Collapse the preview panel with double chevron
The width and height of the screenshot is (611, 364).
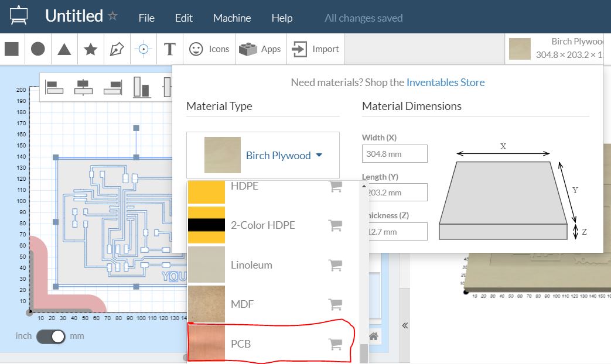pyautogui.click(x=405, y=325)
